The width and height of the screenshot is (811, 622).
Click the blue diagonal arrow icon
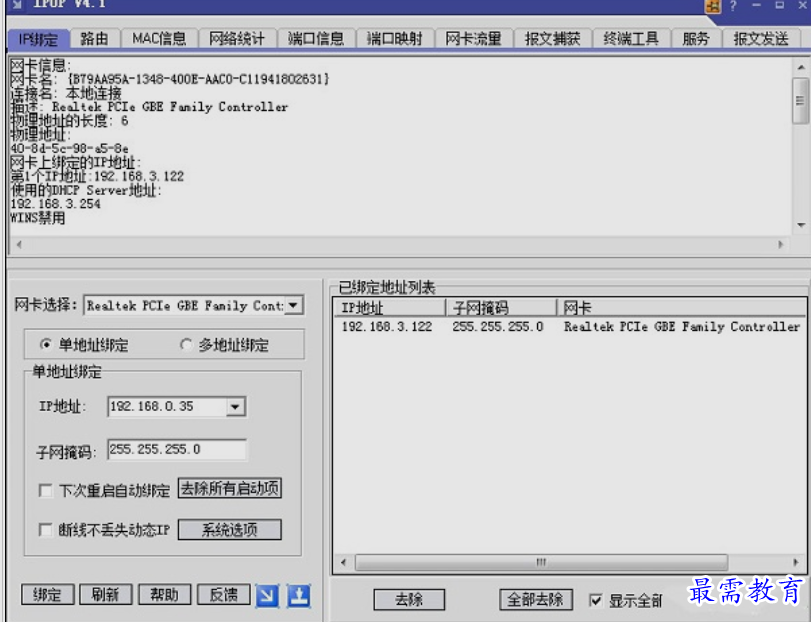[x=267, y=596]
